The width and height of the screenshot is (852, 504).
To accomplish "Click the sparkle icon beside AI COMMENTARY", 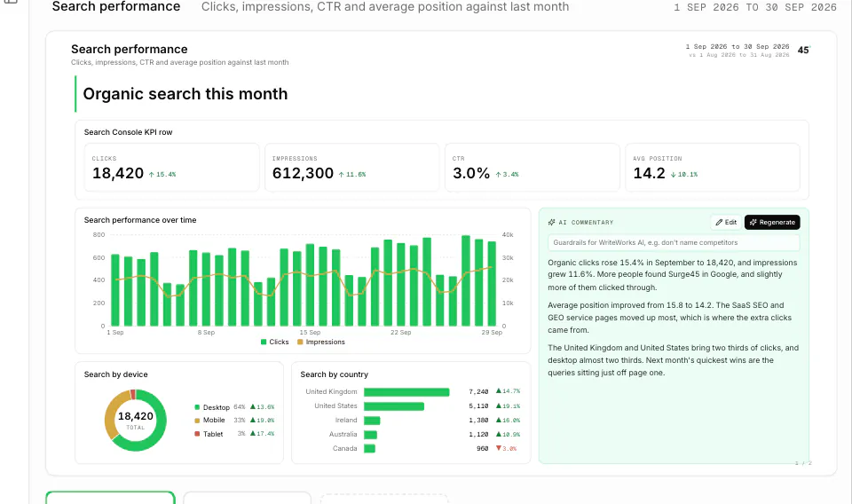I will click(x=551, y=222).
